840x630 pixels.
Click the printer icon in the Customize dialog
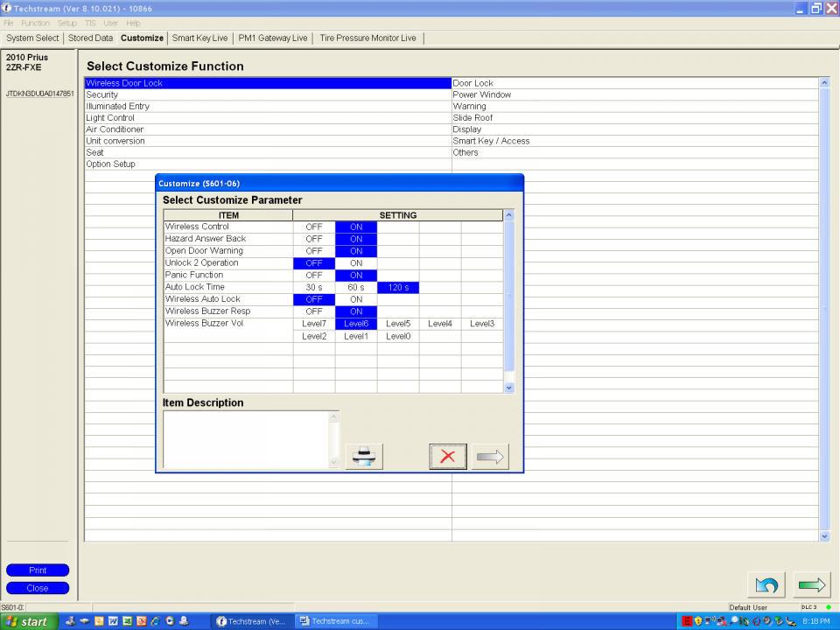point(364,456)
